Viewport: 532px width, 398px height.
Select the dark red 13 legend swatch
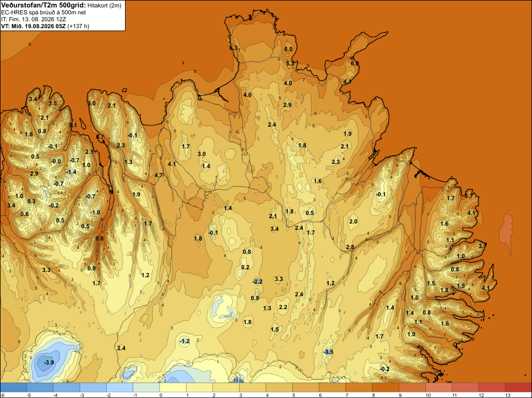pos(518,387)
